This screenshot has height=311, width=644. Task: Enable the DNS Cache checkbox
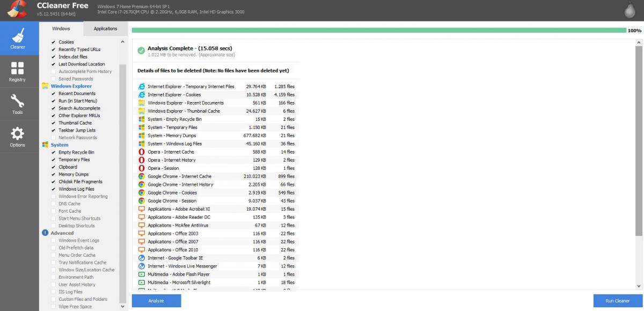[53, 204]
